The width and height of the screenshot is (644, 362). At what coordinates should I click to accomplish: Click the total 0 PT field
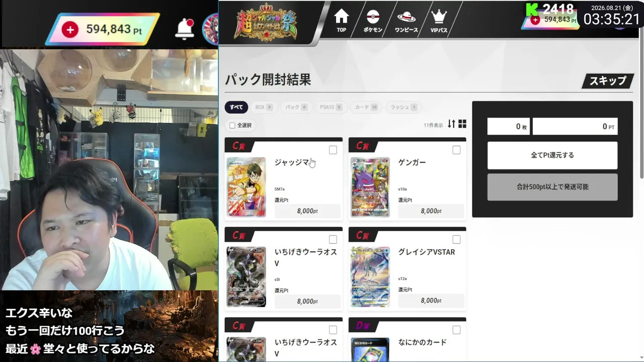(575, 127)
